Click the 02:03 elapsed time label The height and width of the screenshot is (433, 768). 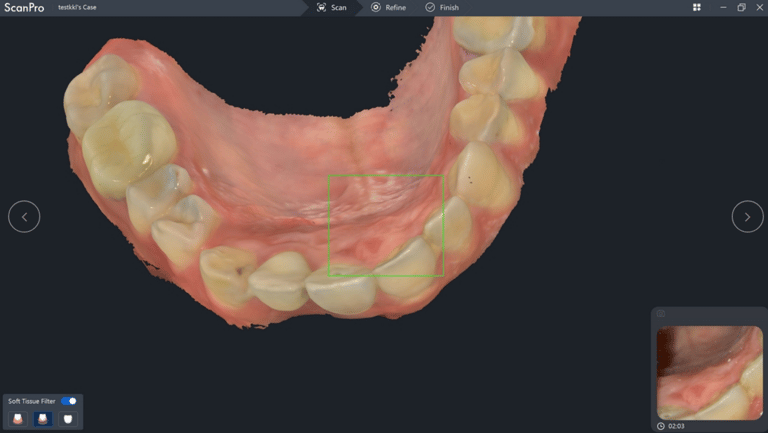tap(676, 426)
